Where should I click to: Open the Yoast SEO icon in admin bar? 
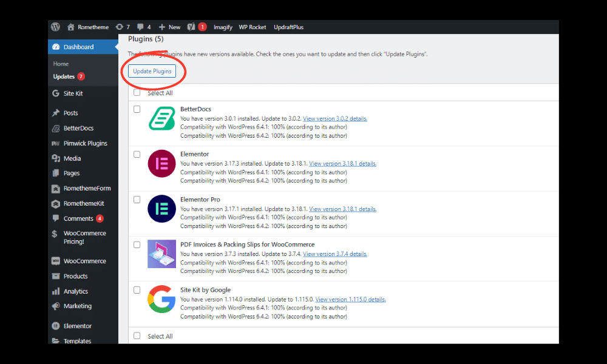click(x=191, y=27)
